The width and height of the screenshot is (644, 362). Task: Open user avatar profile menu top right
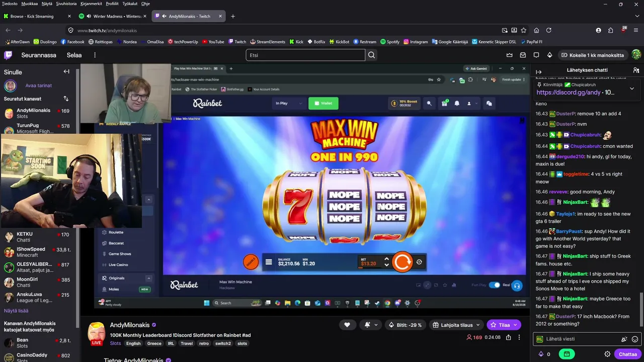636,55
